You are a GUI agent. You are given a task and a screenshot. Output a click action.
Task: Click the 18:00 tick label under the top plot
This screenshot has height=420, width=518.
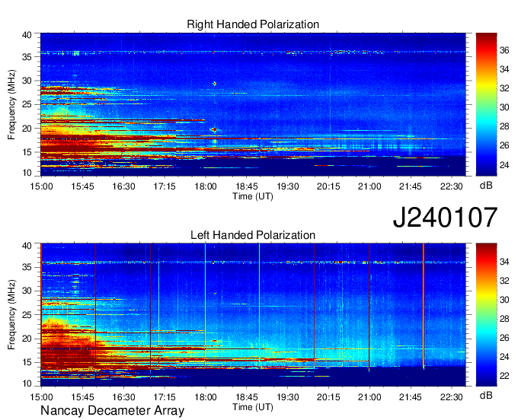[x=206, y=186]
